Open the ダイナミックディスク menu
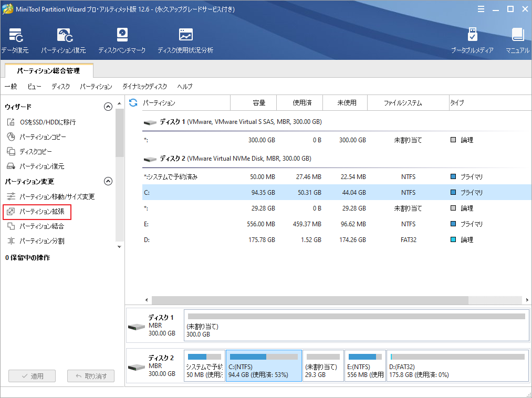 point(144,87)
